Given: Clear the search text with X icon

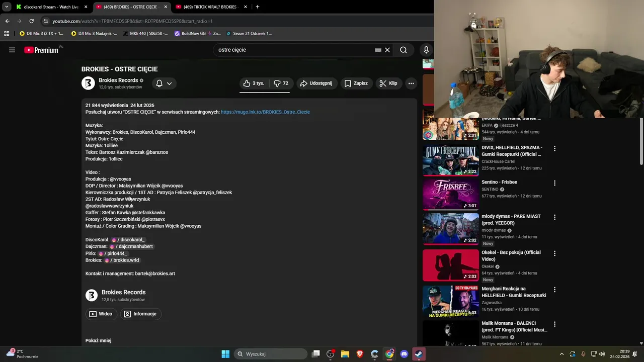Looking at the screenshot, I should pyautogui.click(x=387, y=50).
